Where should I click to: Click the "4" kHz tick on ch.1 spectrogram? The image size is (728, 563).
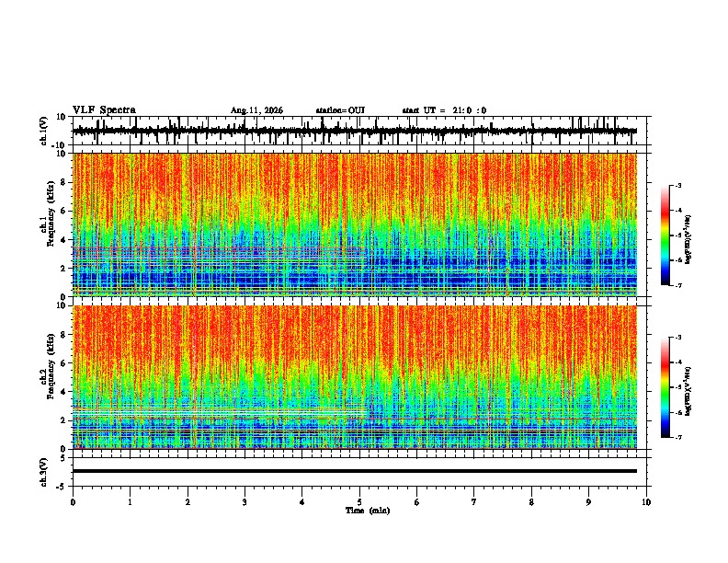click(63, 240)
